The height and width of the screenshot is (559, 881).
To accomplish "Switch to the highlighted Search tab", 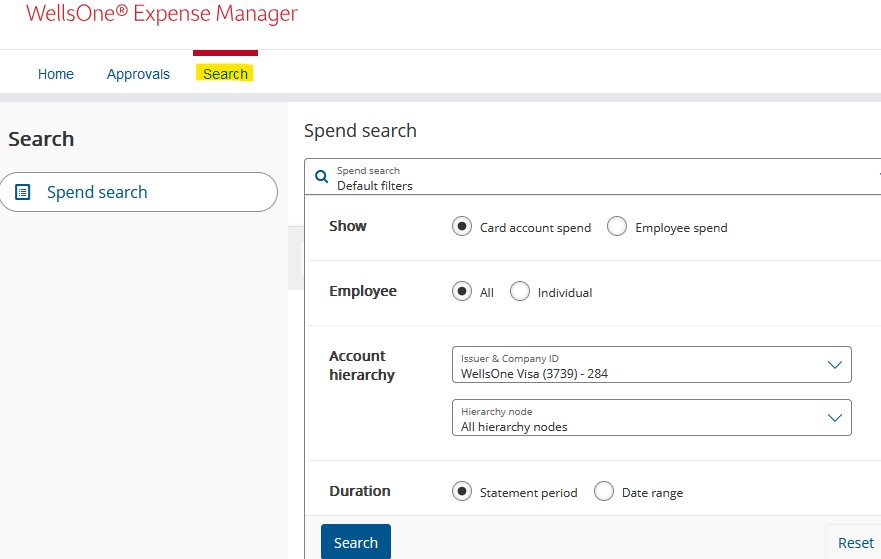I will [x=225, y=74].
